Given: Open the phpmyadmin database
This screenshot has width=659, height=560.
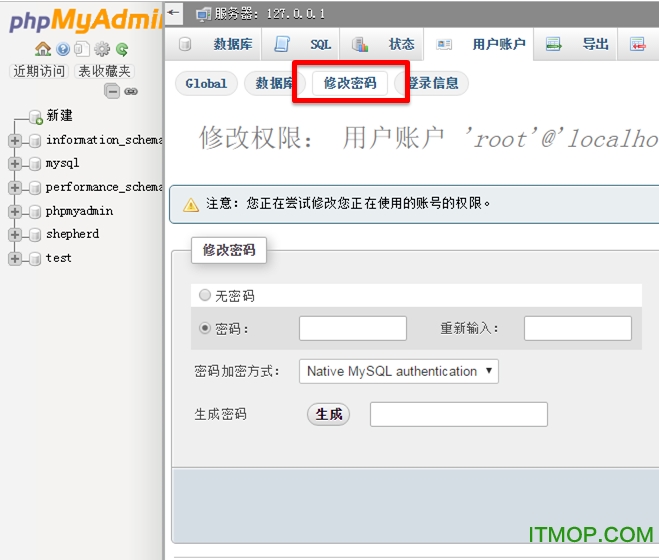Looking at the screenshot, I should [79, 211].
